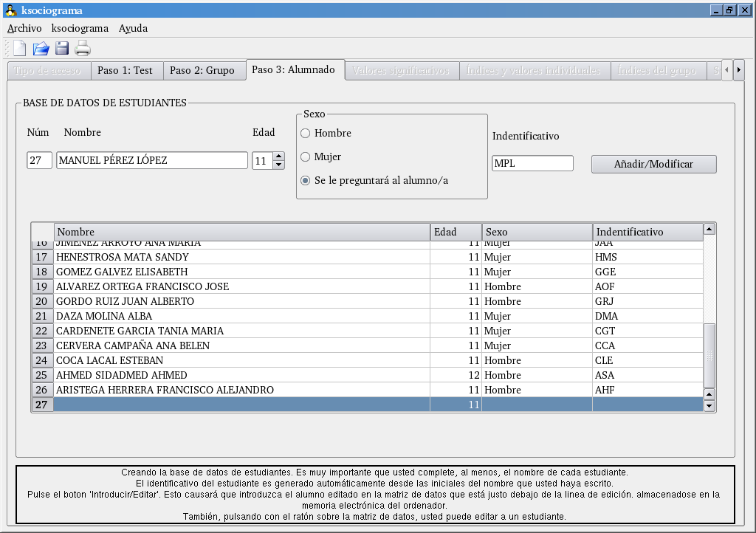Click row header number 27
The height and width of the screenshot is (533, 756).
coord(42,405)
